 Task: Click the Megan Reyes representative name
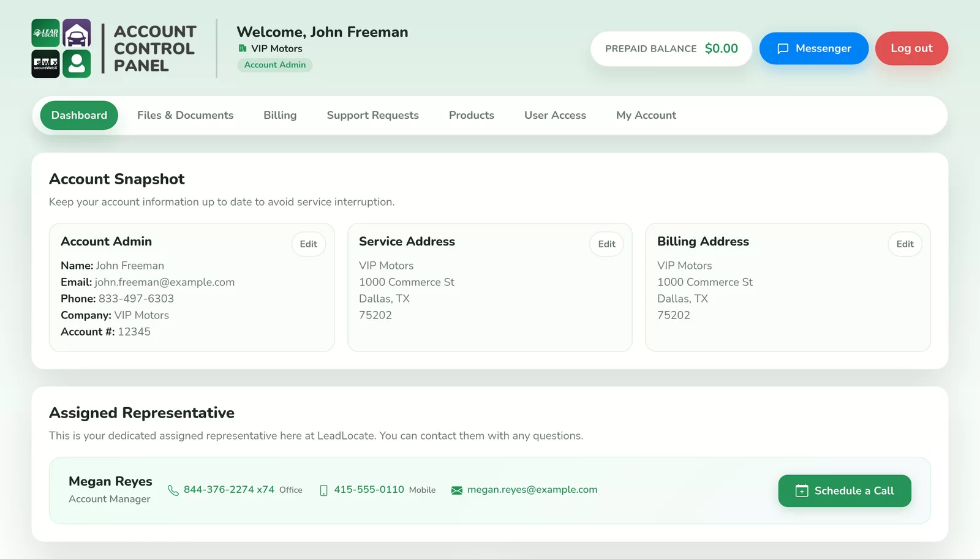pyautogui.click(x=110, y=481)
